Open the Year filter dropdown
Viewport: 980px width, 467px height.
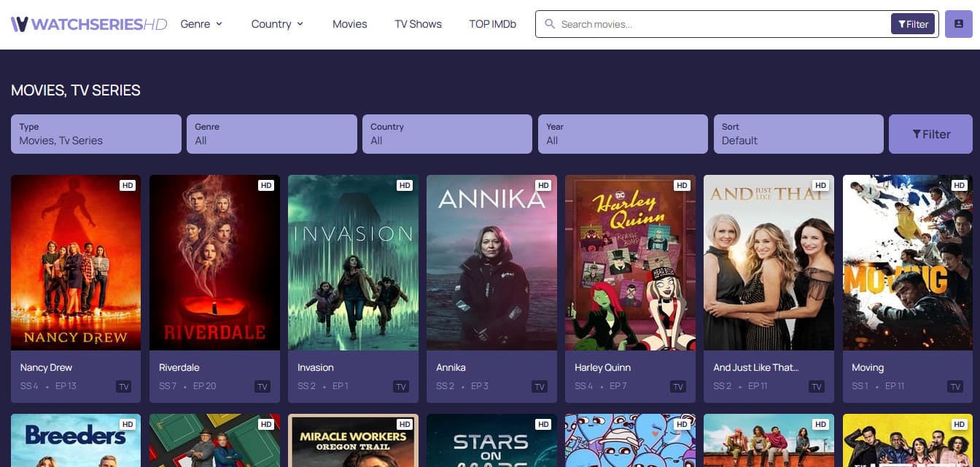click(x=623, y=134)
